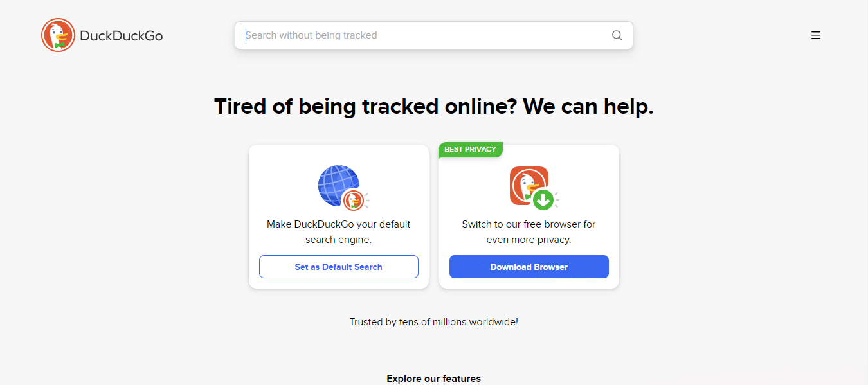Click the green download arrow badge
This screenshot has height=385, width=868.
[x=543, y=199]
